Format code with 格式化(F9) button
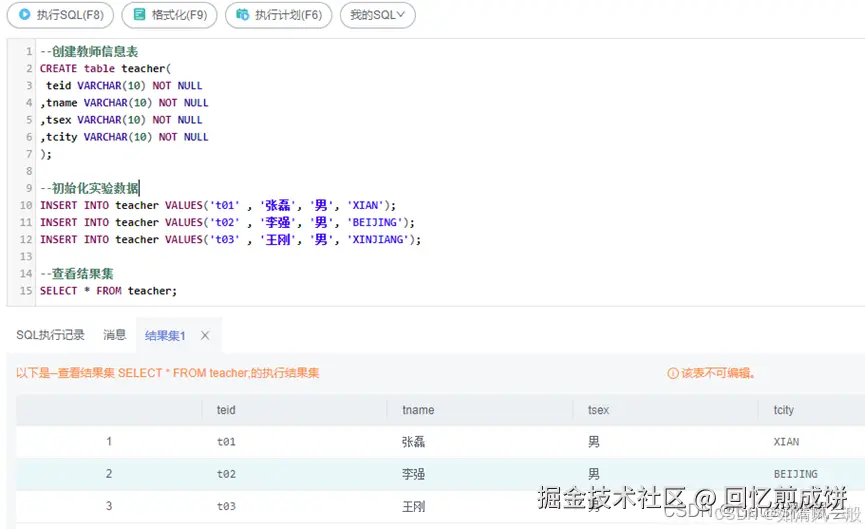865x529 pixels. (169, 15)
